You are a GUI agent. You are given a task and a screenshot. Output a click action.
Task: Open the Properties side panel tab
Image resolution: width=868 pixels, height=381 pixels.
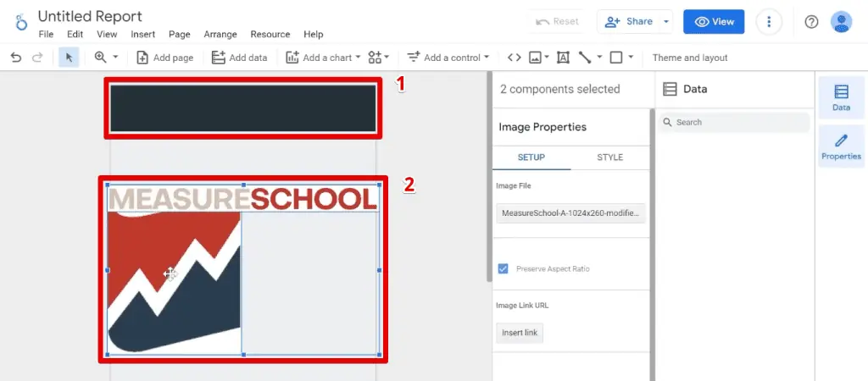click(x=841, y=146)
